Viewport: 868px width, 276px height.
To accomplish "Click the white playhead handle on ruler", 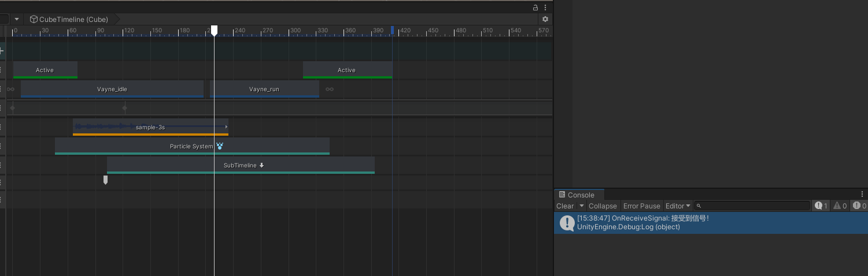I will pos(214,30).
